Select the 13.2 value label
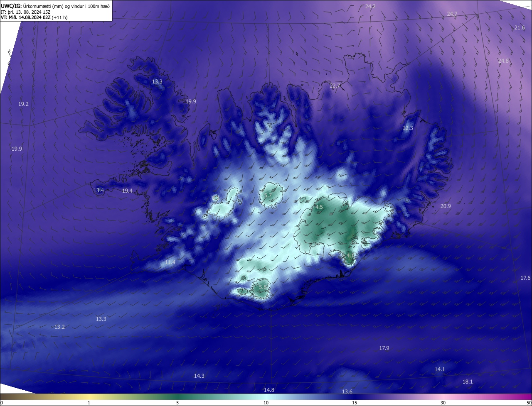This screenshot has width=532, height=406. [59, 327]
